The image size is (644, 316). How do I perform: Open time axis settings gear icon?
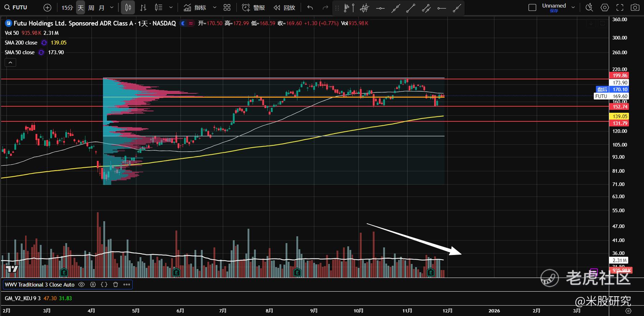pyautogui.click(x=628, y=311)
